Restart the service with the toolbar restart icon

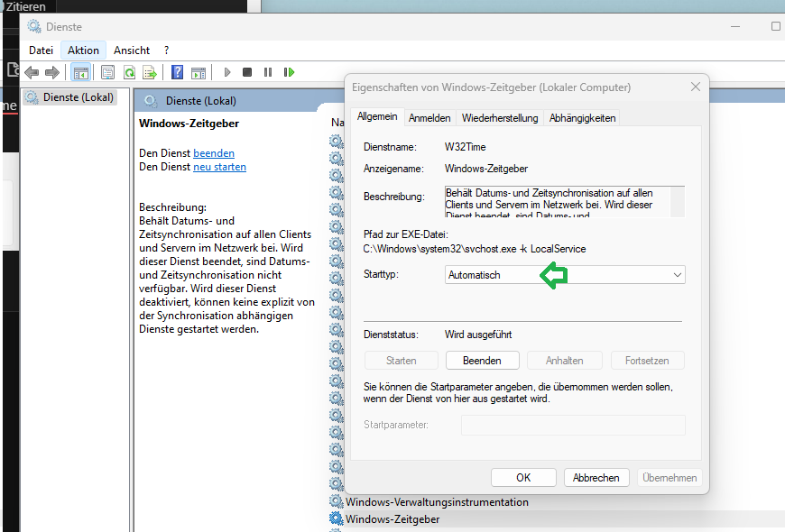[289, 72]
